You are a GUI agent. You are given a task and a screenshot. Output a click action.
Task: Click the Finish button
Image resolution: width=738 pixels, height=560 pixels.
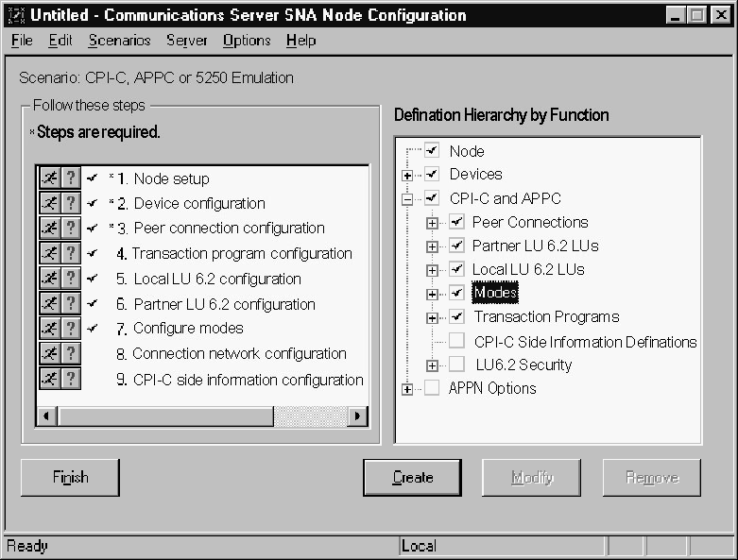coord(70,477)
